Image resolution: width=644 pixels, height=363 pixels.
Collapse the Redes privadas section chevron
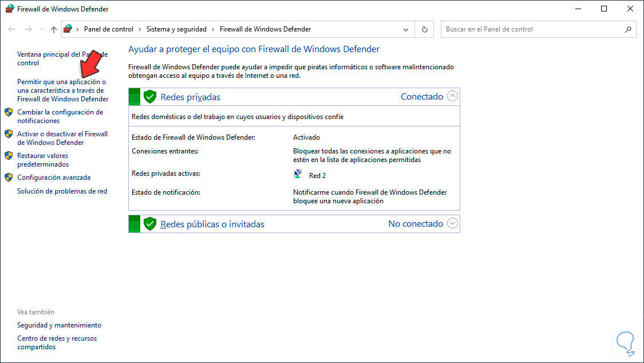452,96
